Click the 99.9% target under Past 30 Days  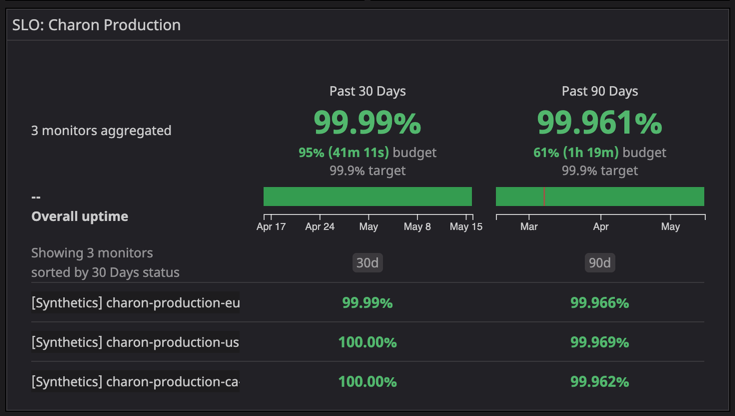click(368, 171)
